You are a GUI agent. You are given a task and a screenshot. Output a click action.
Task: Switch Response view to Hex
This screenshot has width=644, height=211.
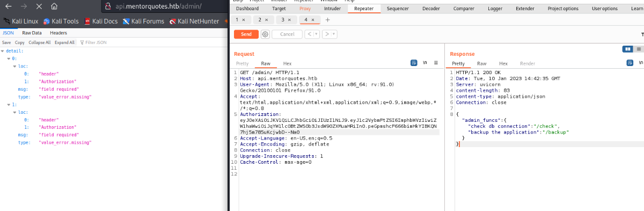[x=503, y=63]
